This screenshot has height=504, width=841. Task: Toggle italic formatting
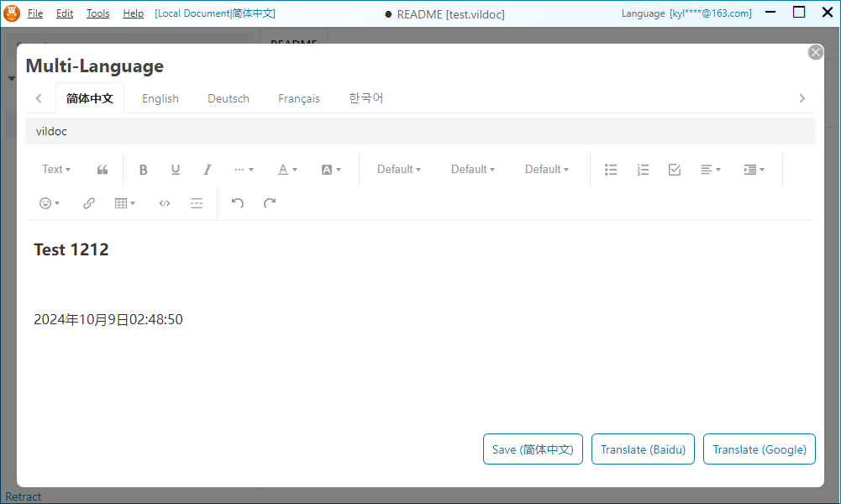(208, 170)
